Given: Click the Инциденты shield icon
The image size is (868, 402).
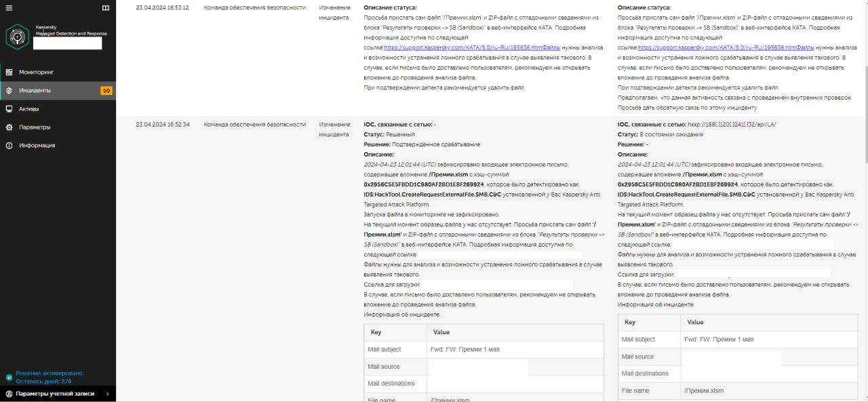Looking at the screenshot, I should point(9,90).
